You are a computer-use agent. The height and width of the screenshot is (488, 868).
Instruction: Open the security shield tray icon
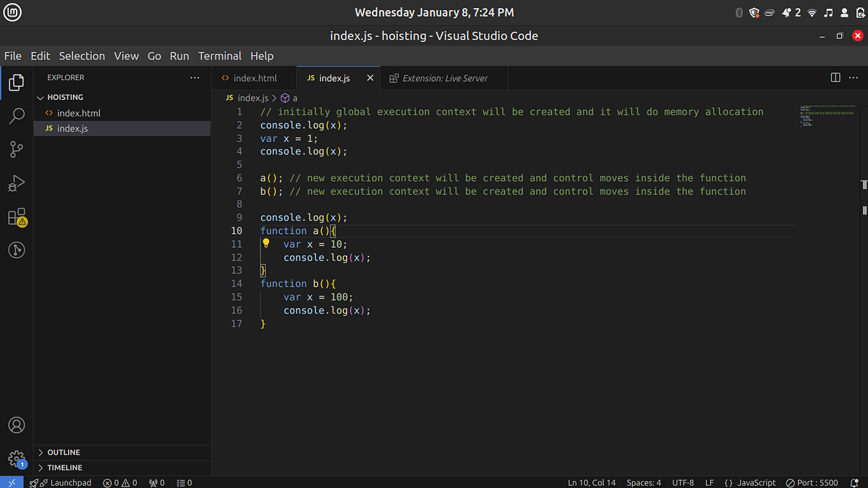tap(754, 12)
